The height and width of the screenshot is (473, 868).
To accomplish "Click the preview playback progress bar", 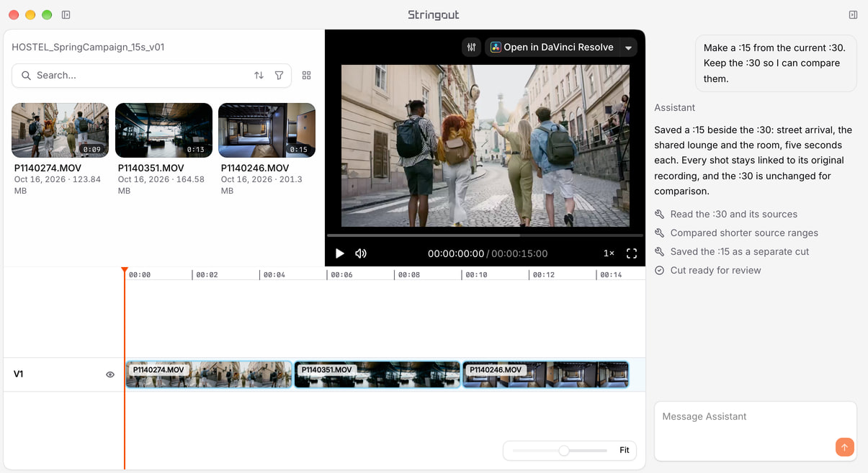I will (x=485, y=235).
